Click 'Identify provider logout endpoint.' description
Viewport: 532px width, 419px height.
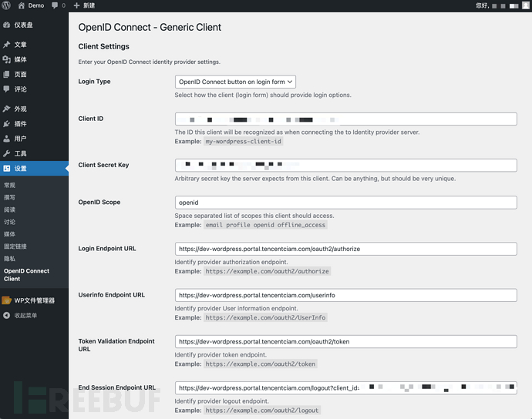tap(222, 401)
